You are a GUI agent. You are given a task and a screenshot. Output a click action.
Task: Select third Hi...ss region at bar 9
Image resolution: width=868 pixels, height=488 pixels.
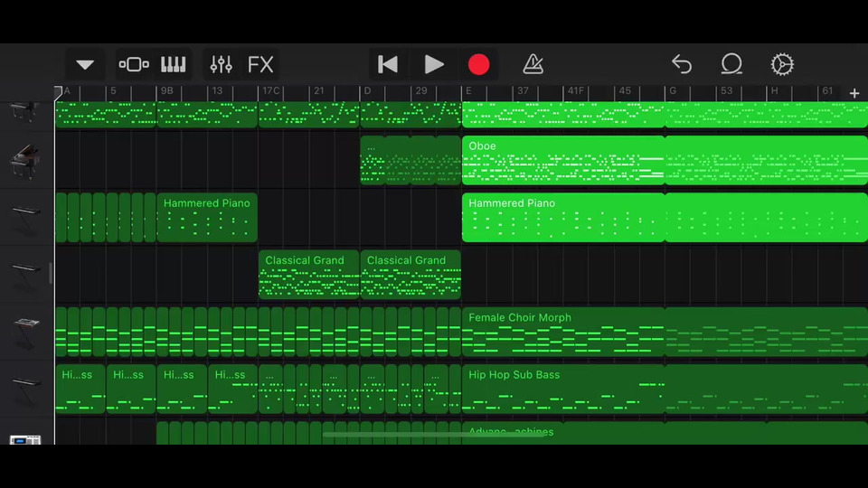click(182, 389)
